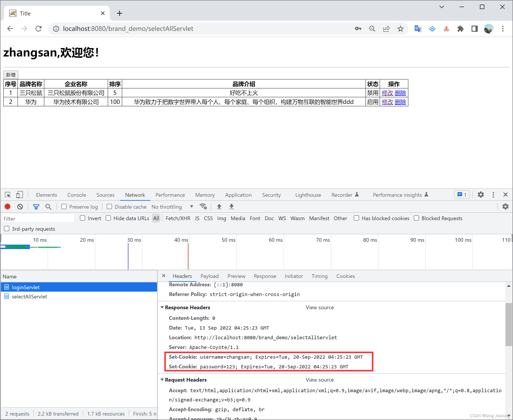This screenshot has width=513, height=420.
Task: Toggle the network filter funnel icon
Action: (x=36, y=207)
